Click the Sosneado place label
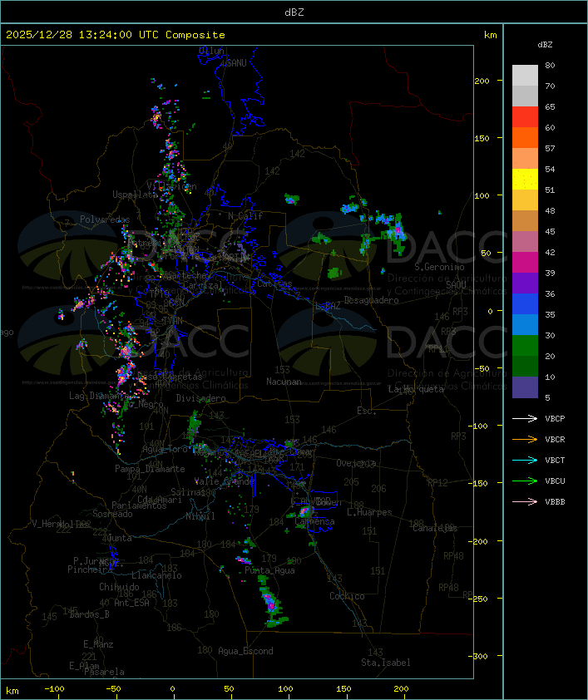The height and width of the screenshot is (700, 588). [112, 514]
